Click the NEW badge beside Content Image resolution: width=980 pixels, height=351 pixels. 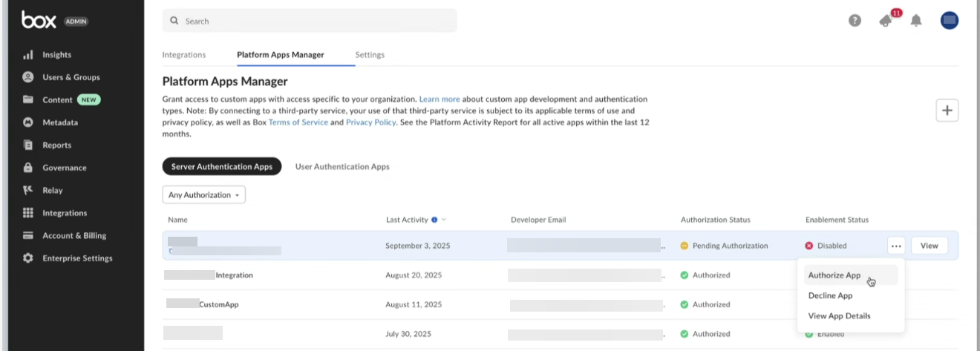[x=90, y=100]
